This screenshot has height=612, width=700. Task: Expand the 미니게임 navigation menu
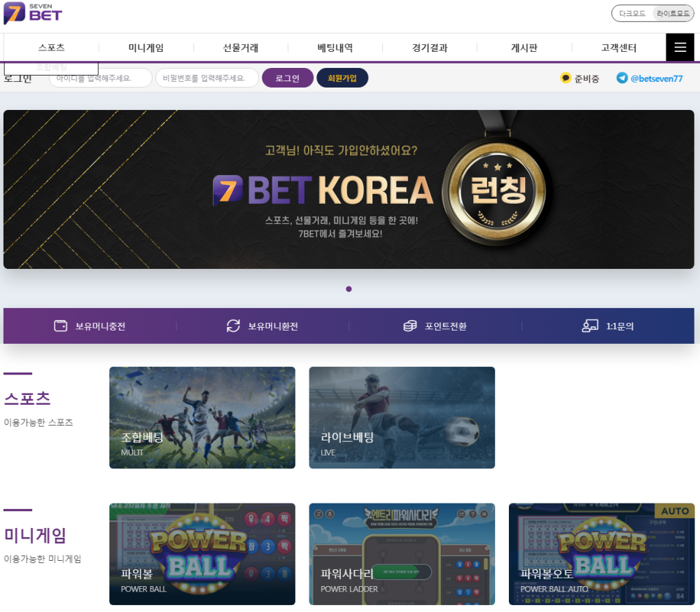pos(146,48)
